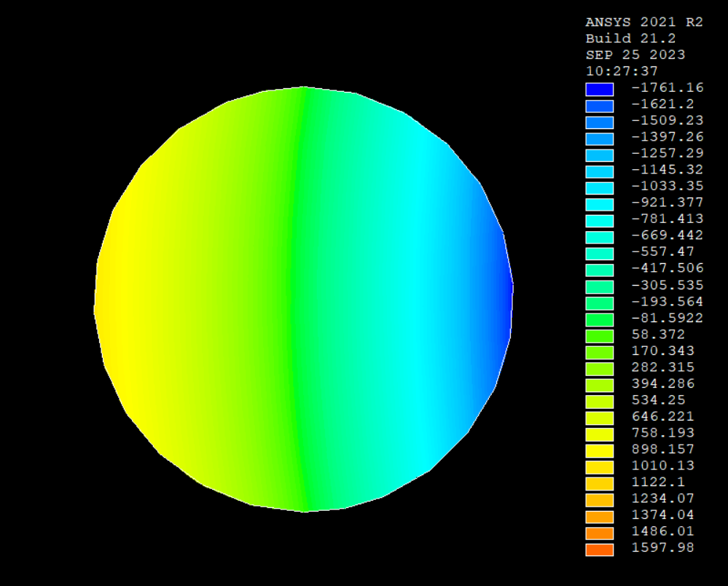Screen dimensions: 728x586
Task: Select the timestamp '10:27:37'
Action: (x=622, y=71)
